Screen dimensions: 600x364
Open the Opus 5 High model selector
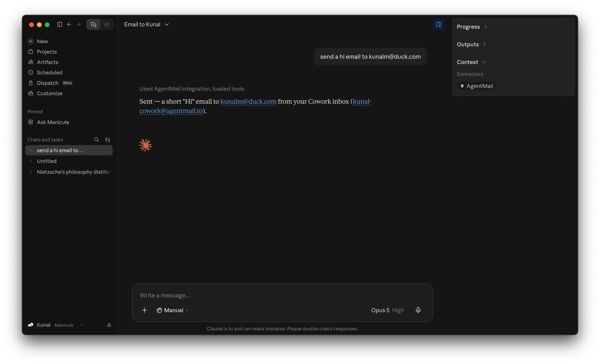387,310
